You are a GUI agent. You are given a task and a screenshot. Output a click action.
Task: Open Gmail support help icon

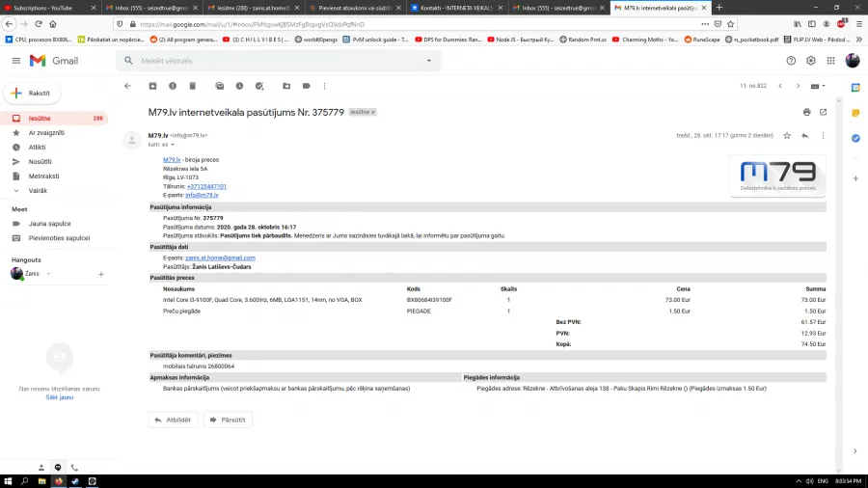click(x=791, y=61)
